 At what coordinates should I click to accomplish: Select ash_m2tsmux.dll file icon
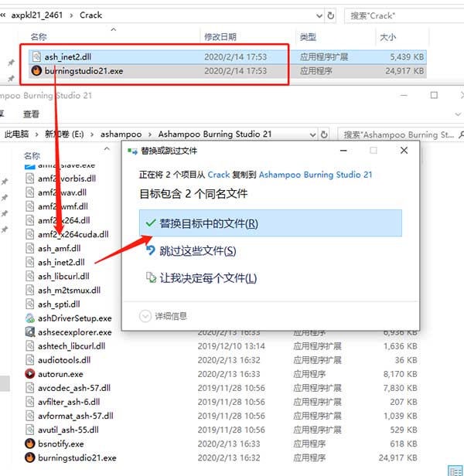click(30, 290)
